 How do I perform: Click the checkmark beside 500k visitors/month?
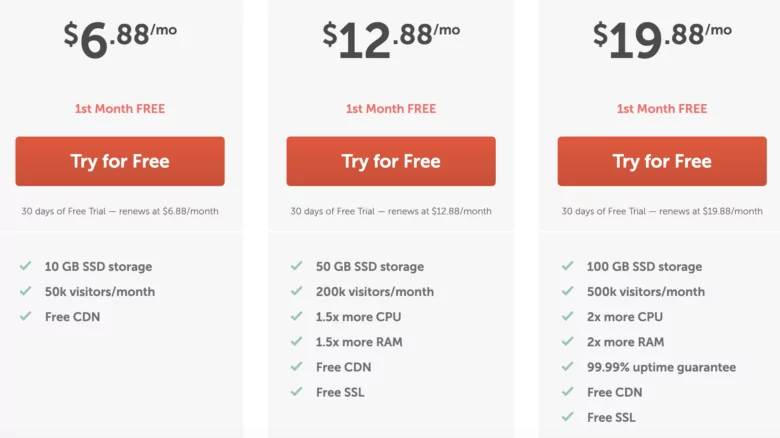pyautogui.click(x=567, y=292)
